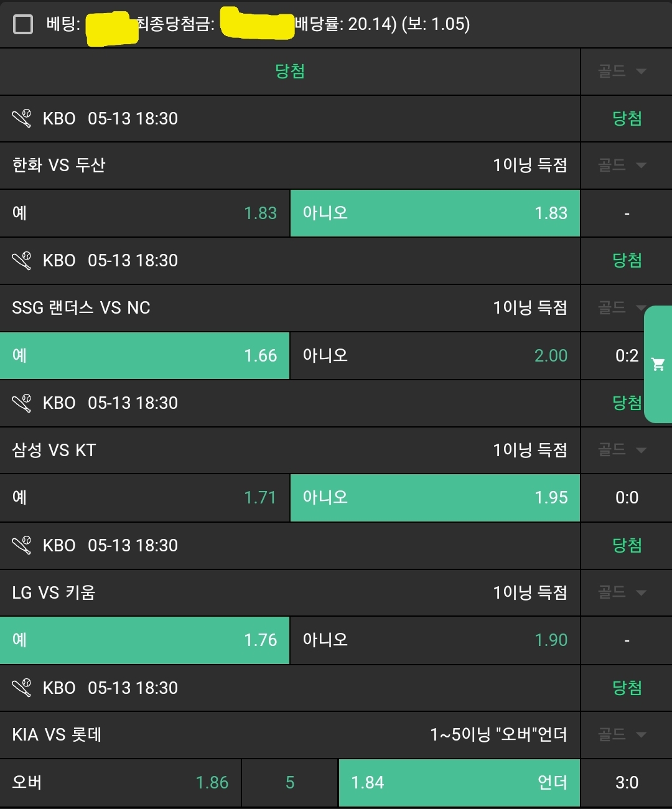
Task: Tick the checkbox beside 베팅
Action: (23, 24)
